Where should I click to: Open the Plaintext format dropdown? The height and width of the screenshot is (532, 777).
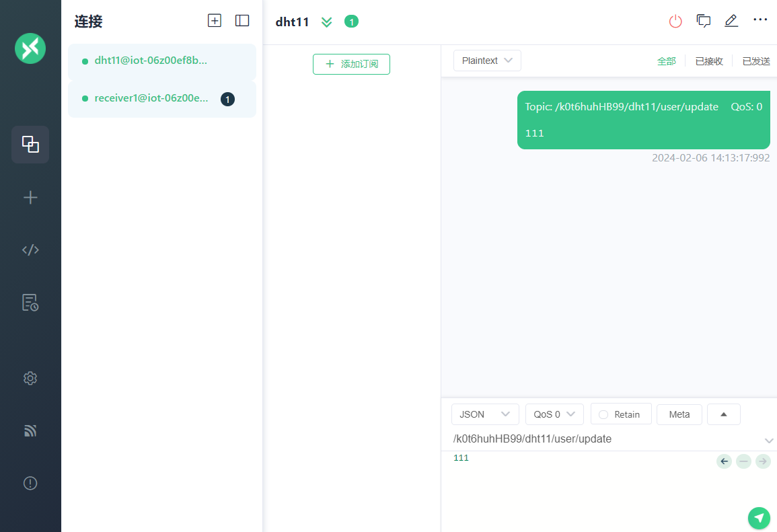(x=487, y=61)
